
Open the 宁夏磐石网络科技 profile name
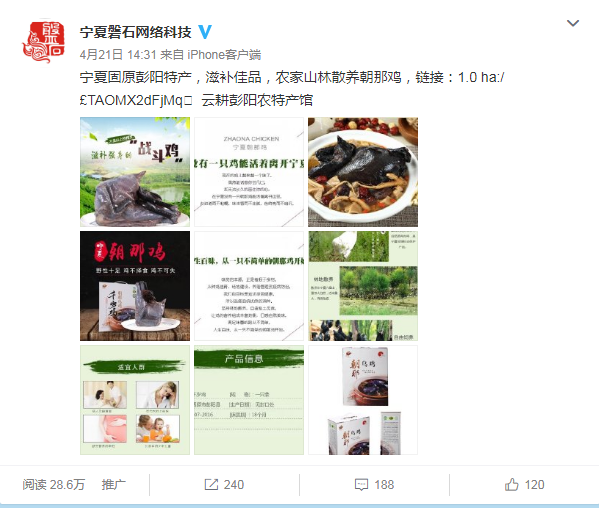[x=136, y=32]
